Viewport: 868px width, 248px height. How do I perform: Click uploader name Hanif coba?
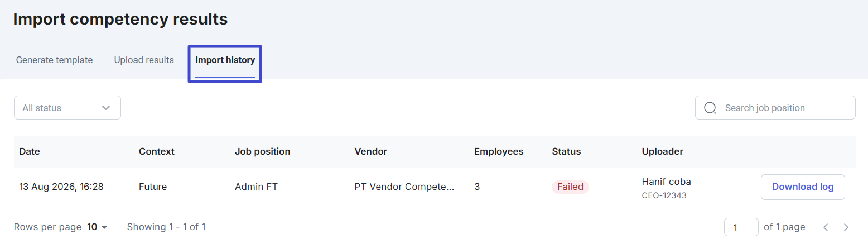pyautogui.click(x=667, y=182)
